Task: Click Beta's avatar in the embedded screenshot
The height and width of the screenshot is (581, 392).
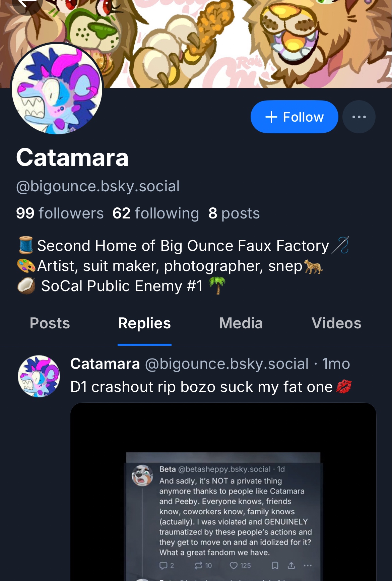Action: click(x=142, y=475)
